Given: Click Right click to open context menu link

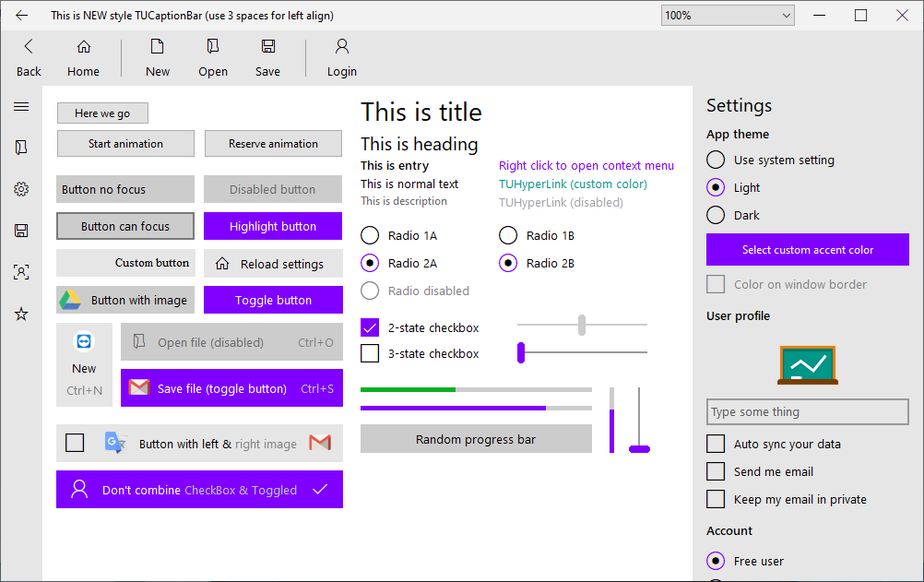Looking at the screenshot, I should 586,166.
